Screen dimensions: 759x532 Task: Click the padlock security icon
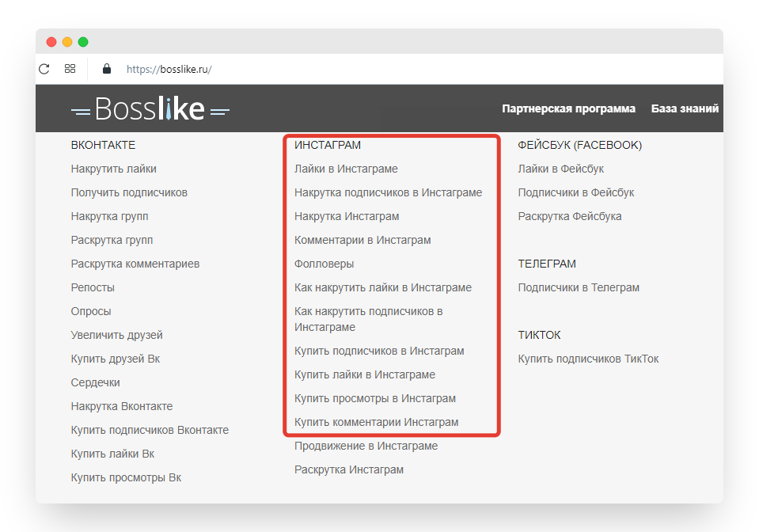(107, 69)
